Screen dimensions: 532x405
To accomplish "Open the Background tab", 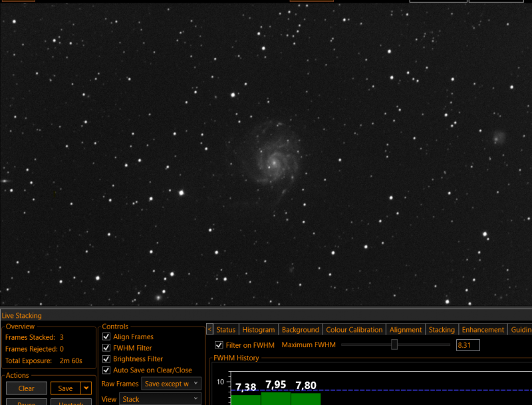I will [301, 330].
